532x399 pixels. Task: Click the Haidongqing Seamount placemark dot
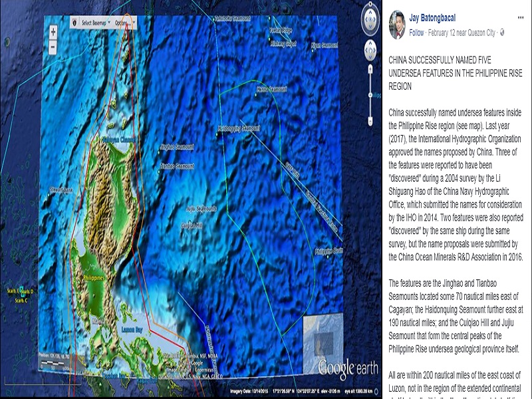pos(217,134)
